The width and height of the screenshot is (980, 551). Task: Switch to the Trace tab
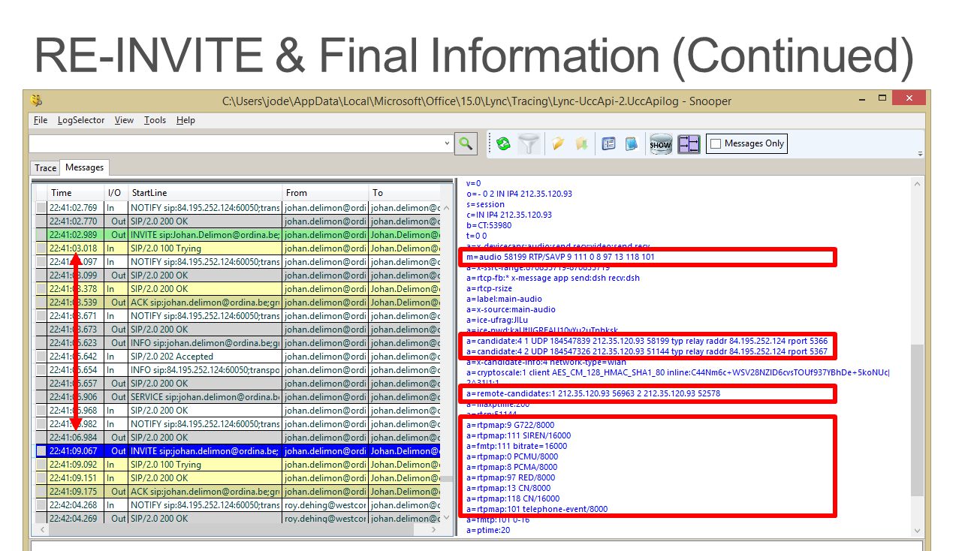[x=45, y=168]
